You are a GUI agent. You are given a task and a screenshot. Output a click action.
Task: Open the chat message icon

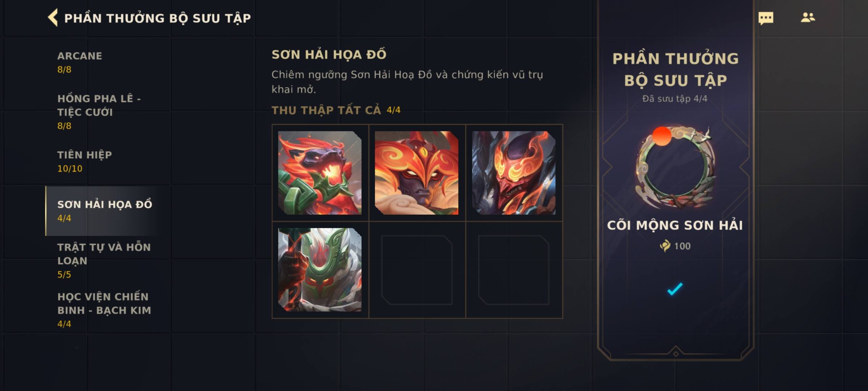click(x=766, y=18)
